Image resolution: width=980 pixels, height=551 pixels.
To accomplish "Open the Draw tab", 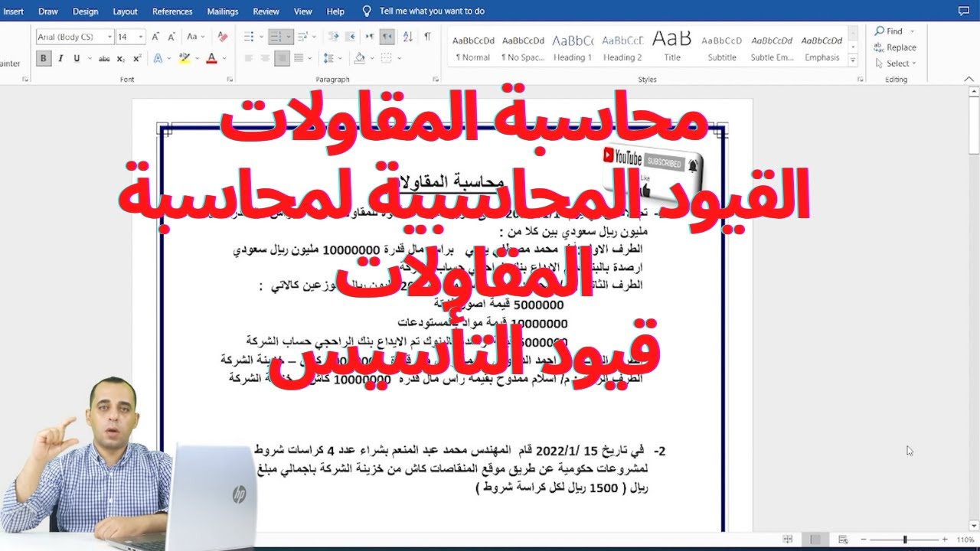I will [48, 11].
